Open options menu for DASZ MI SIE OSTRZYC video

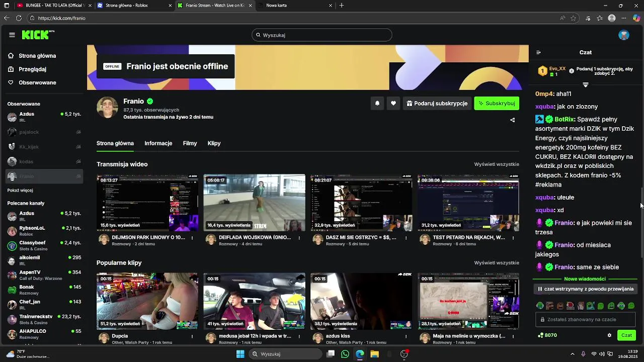[406, 238]
